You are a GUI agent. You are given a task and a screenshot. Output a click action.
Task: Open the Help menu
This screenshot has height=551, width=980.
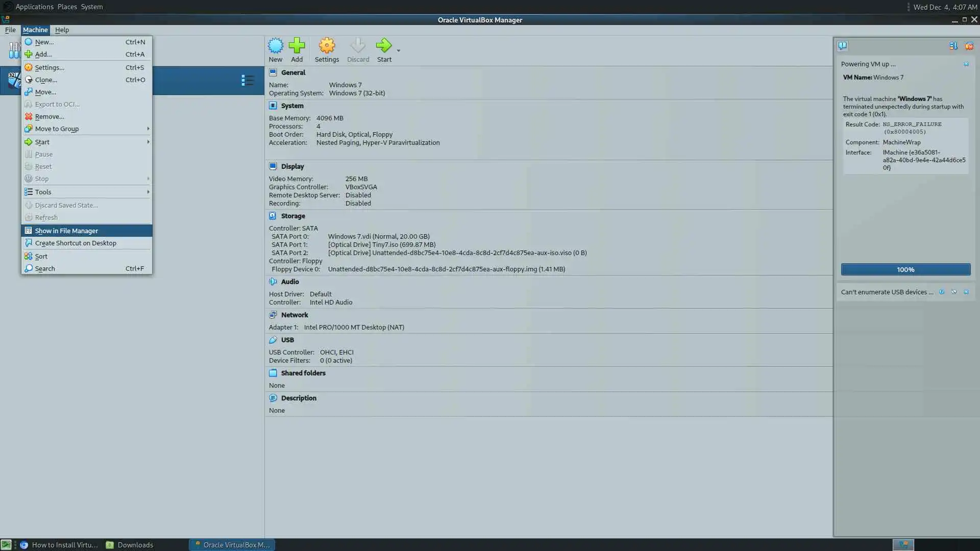[x=62, y=30]
